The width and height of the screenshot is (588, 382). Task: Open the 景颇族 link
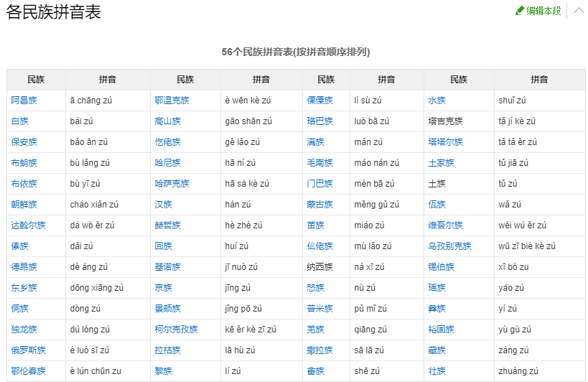(167, 309)
